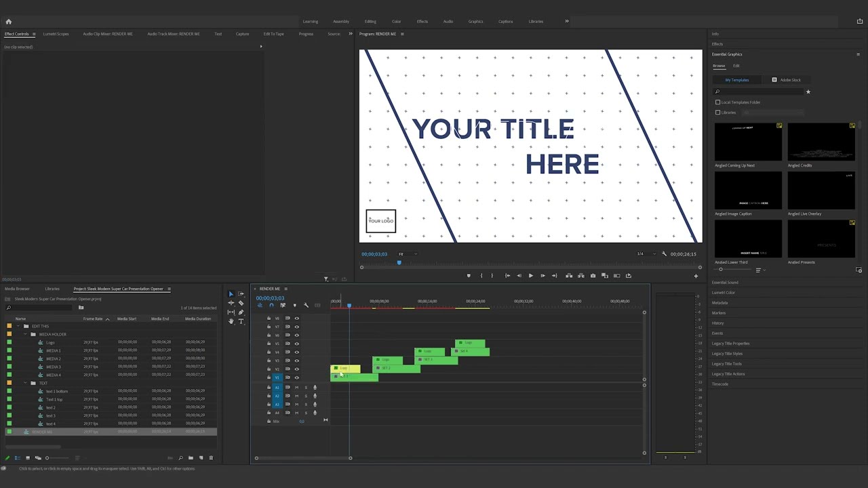This screenshot has width=868, height=488.
Task: Open the Lumetri Color panel entry
Action: point(724,293)
